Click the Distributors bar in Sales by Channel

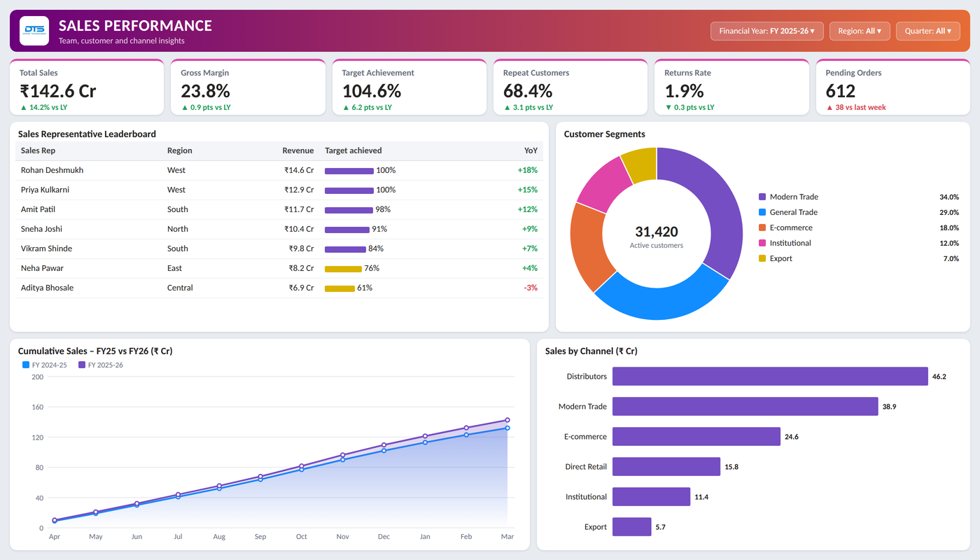click(770, 376)
